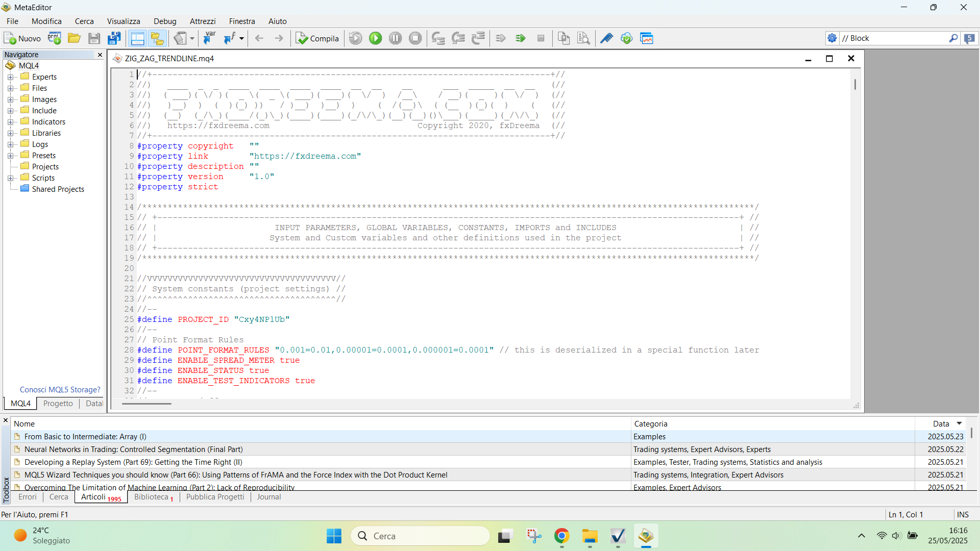Open the Modifica menu
Image resolution: width=980 pixels, height=551 pixels.
pos(46,21)
